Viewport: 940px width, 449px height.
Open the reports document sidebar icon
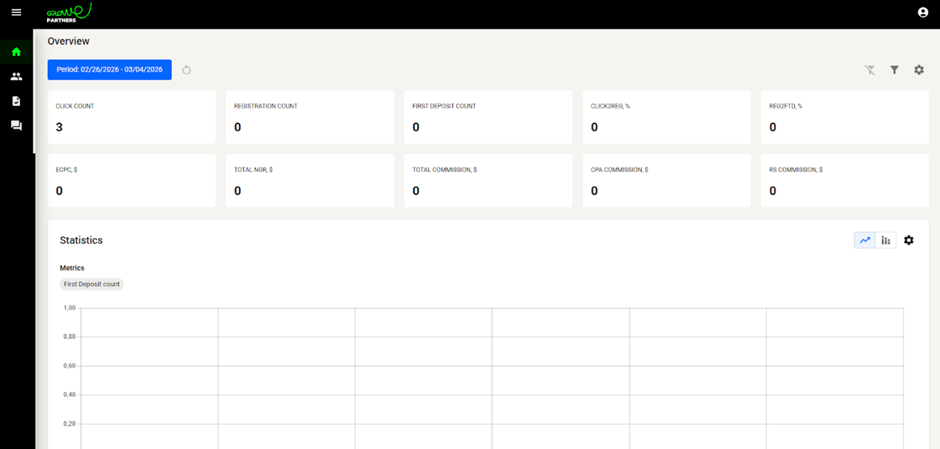pos(16,101)
